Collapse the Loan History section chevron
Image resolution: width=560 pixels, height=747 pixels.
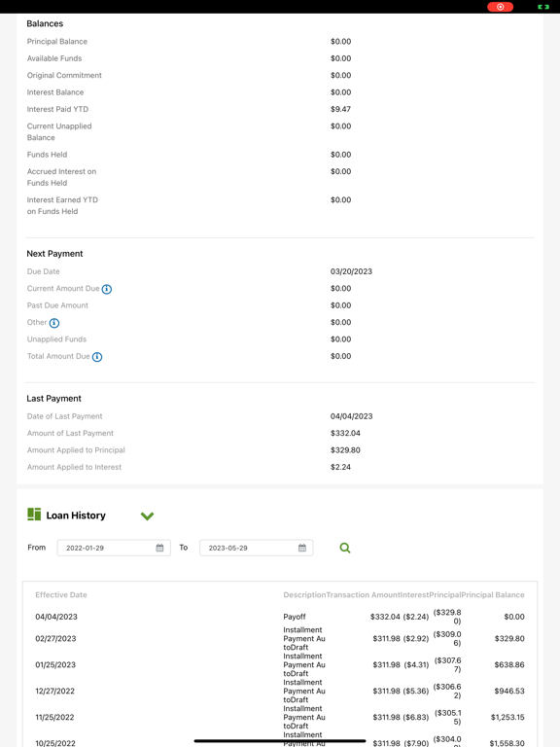[147, 516]
